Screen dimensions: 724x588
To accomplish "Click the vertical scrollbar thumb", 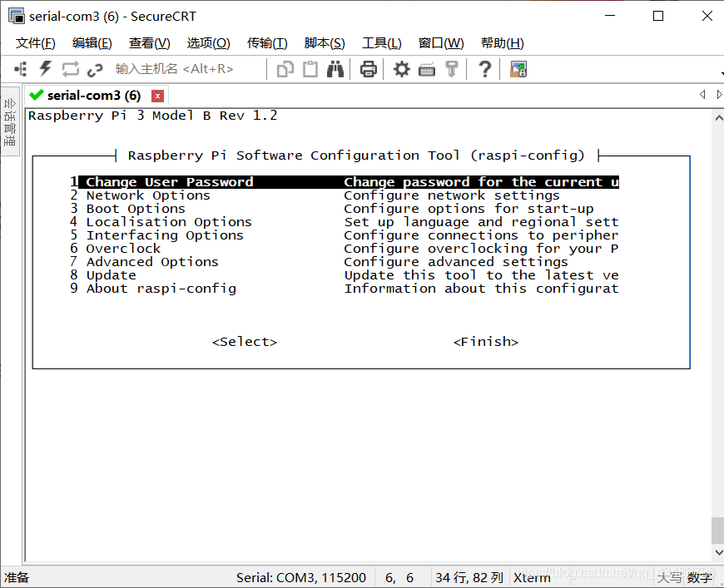I will pos(718,531).
